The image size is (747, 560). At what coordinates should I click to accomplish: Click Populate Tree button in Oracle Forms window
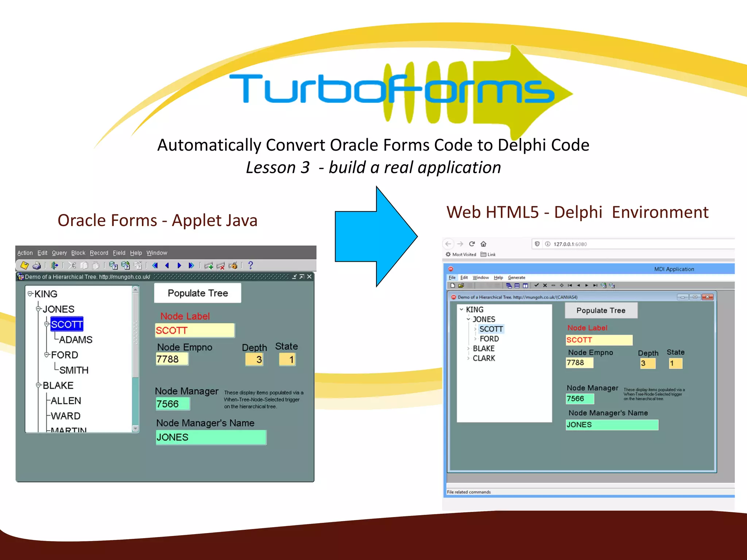[x=198, y=293]
